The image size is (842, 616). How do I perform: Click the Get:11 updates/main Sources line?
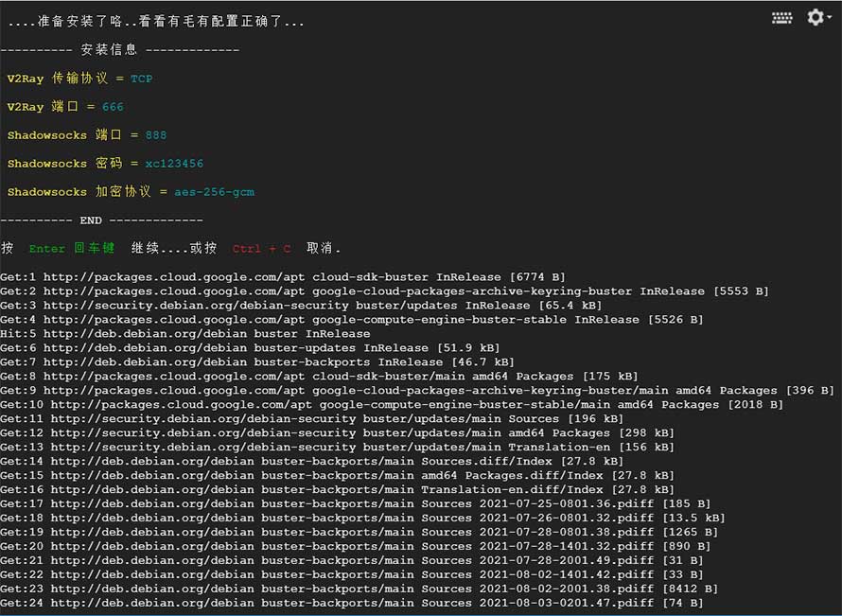click(x=312, y=418)
